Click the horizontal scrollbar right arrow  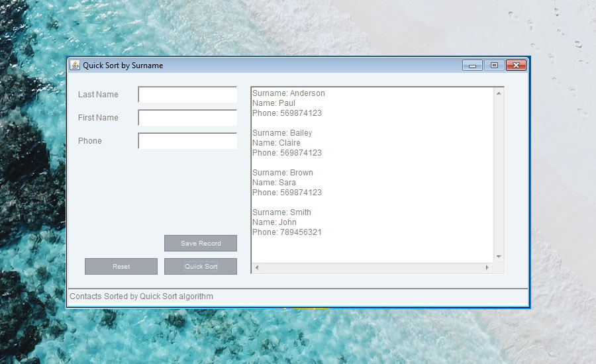click(487, 267)
